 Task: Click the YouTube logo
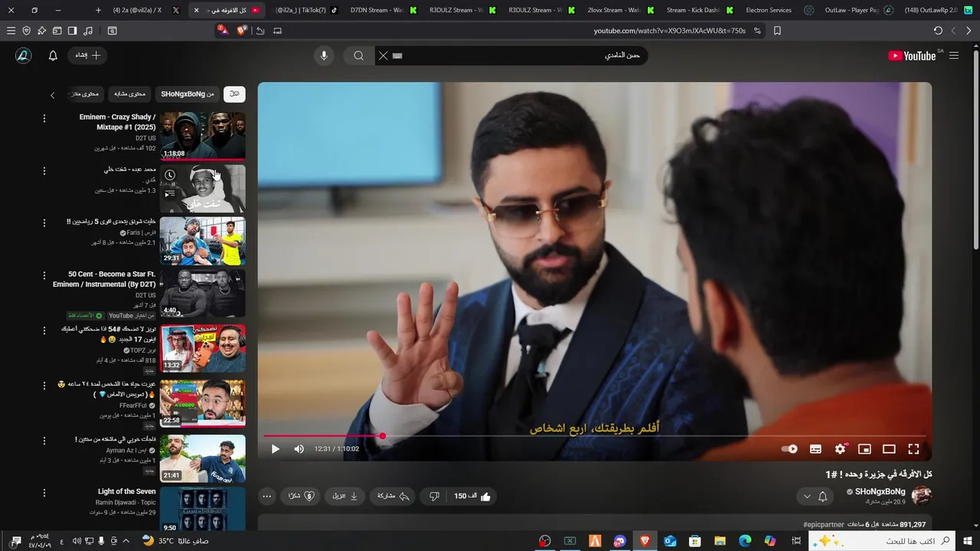pyautogui.click(x=912, y=56)
